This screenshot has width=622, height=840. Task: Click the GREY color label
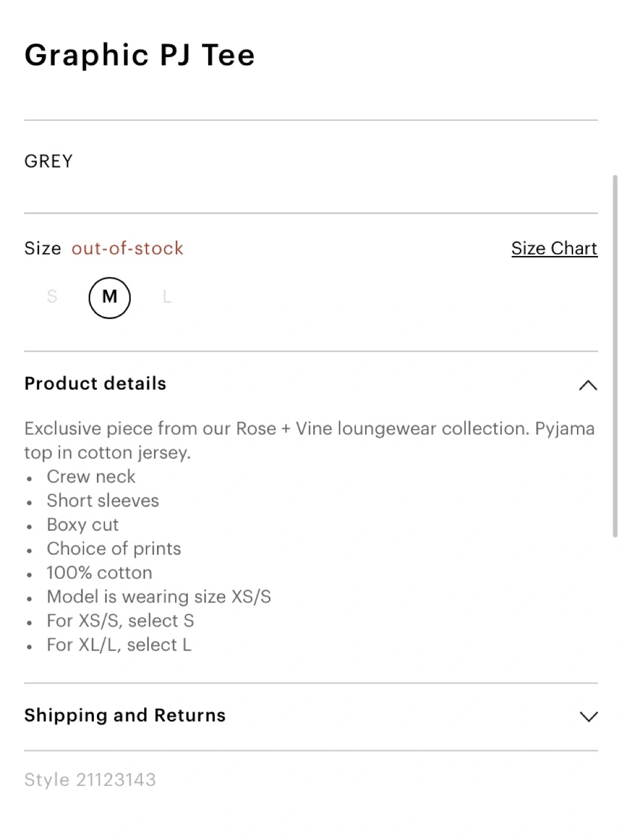point(48,161)
